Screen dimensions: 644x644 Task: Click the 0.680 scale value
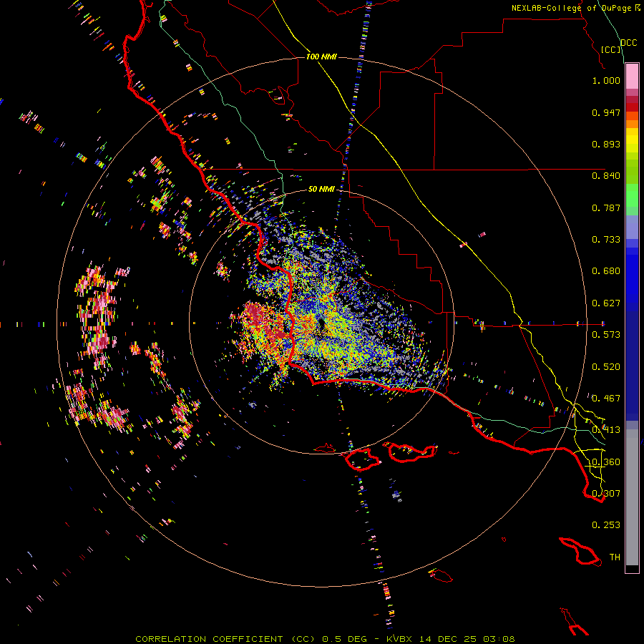(x=606, y=271)
